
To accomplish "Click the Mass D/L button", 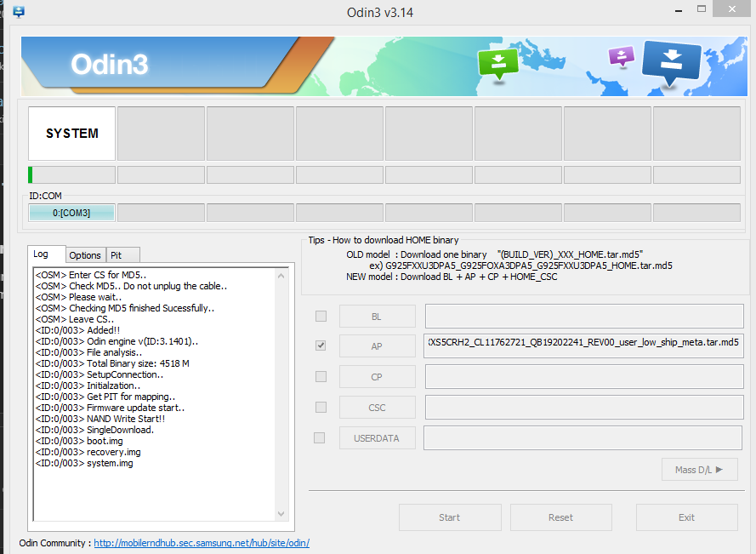I will pos(700,470).
